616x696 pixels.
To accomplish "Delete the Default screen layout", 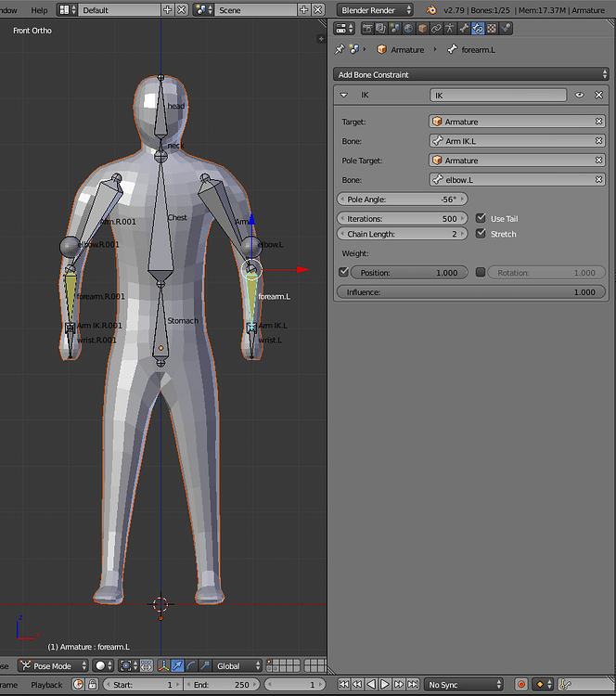I will click(181, 10).
